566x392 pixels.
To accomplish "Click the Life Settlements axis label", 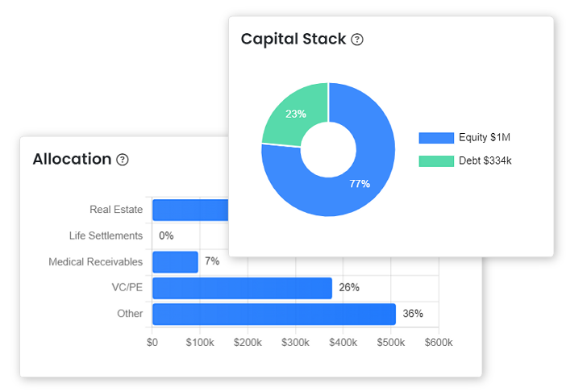I will coord(106,236).
